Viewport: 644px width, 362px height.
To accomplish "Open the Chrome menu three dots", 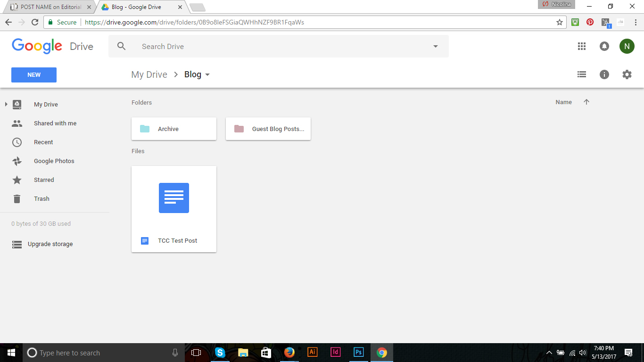I will coord(635,22).
